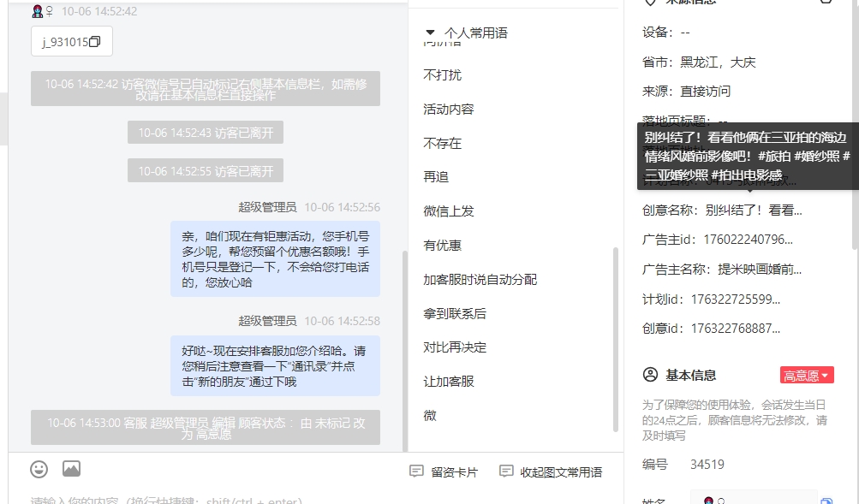Select the 微信上发 quick phrase
The height and width of the screenshot is (504, 859).
(x=449, y=211)
